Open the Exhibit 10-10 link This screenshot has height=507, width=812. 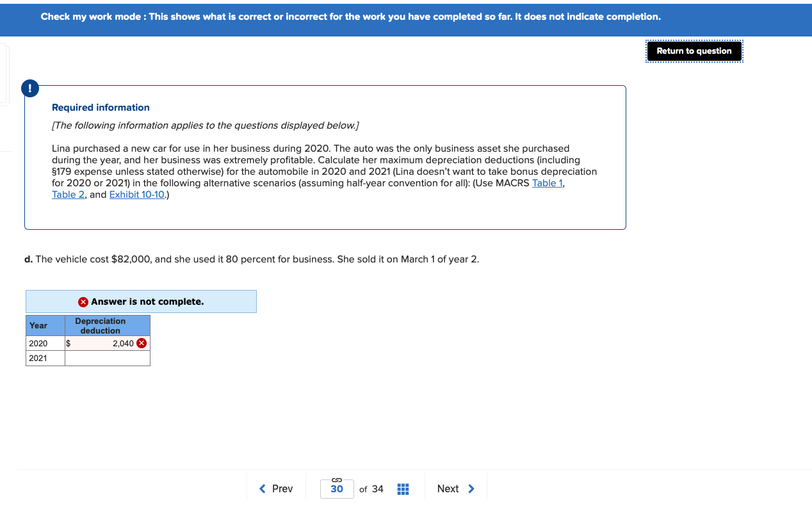pos(136,195)
